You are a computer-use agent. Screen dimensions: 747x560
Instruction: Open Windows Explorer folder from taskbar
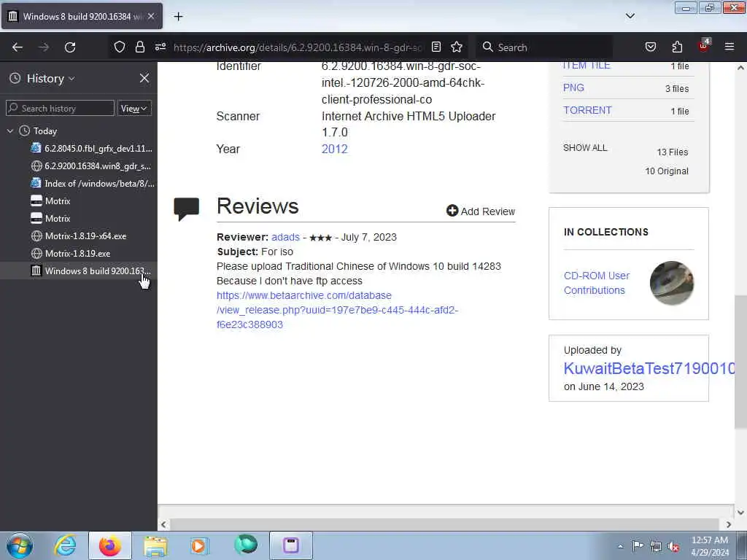[x=155, y=545]
